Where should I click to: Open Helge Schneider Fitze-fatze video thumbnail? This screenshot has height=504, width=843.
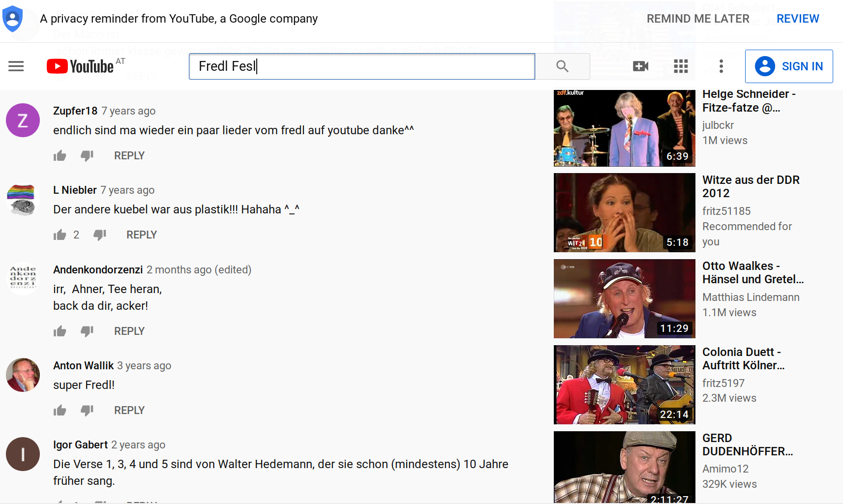point(624,128)
